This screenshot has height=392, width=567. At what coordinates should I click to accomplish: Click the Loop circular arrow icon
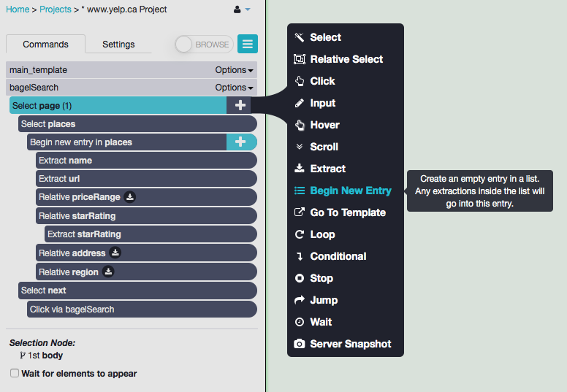pyautogui.click(x=300, y=234)
